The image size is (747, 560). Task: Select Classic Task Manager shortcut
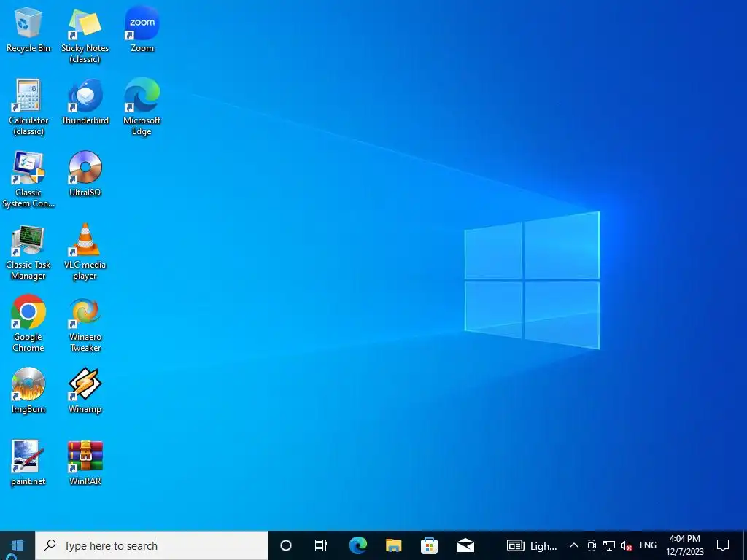[28, 252]
